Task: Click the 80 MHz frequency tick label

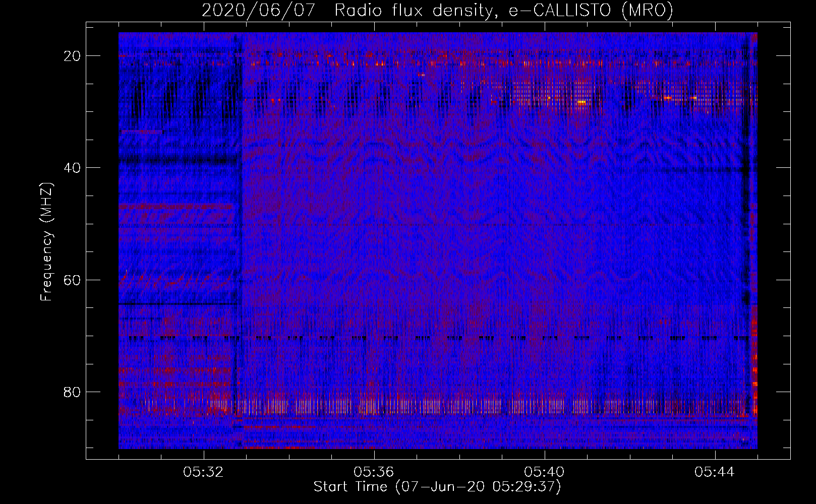Action: click(73, 392)
